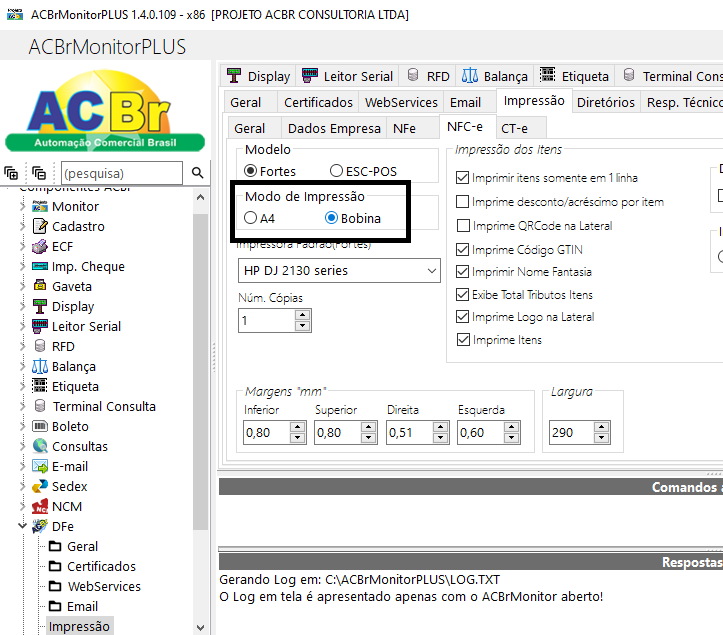Expand the Gaveta tree node
This screenshot has height=635, width=723.
point(22,286)
